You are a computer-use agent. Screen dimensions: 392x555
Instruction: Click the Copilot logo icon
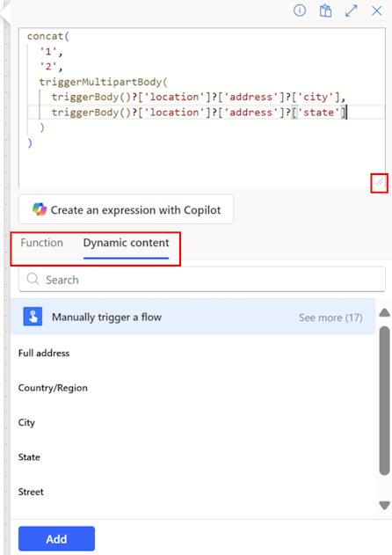click(40, 209)
